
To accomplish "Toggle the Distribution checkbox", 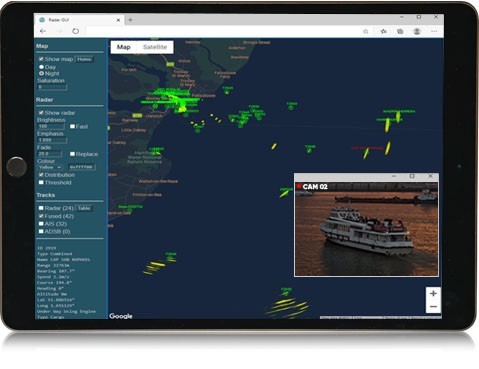I will coord(41,175).
